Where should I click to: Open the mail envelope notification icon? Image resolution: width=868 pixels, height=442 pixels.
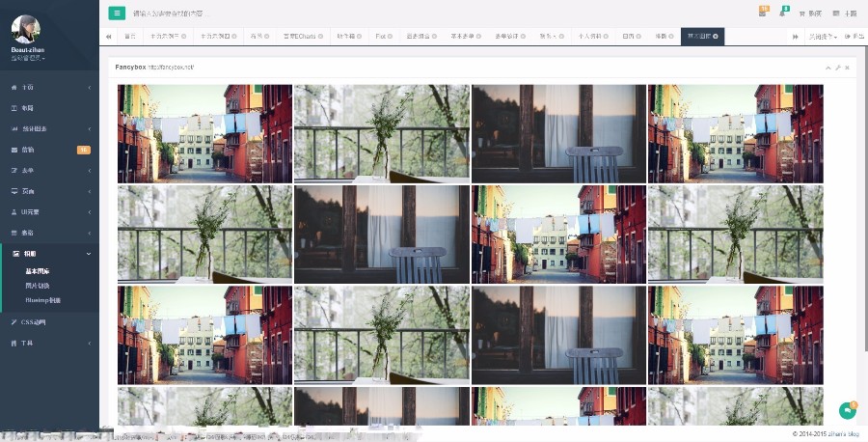762,14
